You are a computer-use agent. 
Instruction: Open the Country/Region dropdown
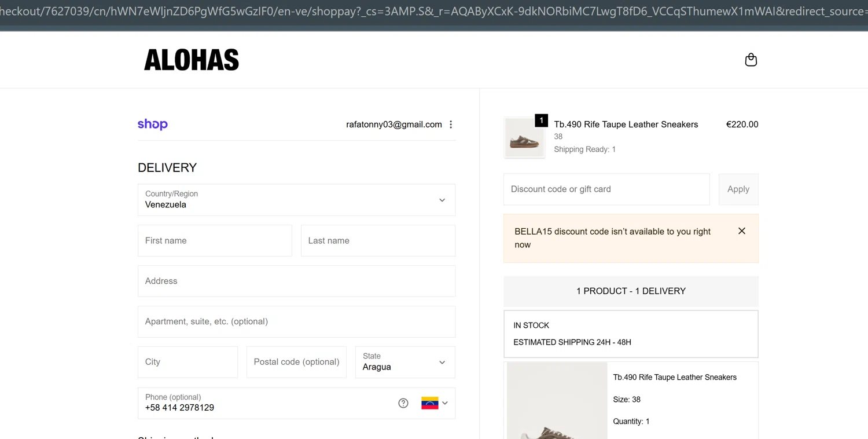pos(296,200)
